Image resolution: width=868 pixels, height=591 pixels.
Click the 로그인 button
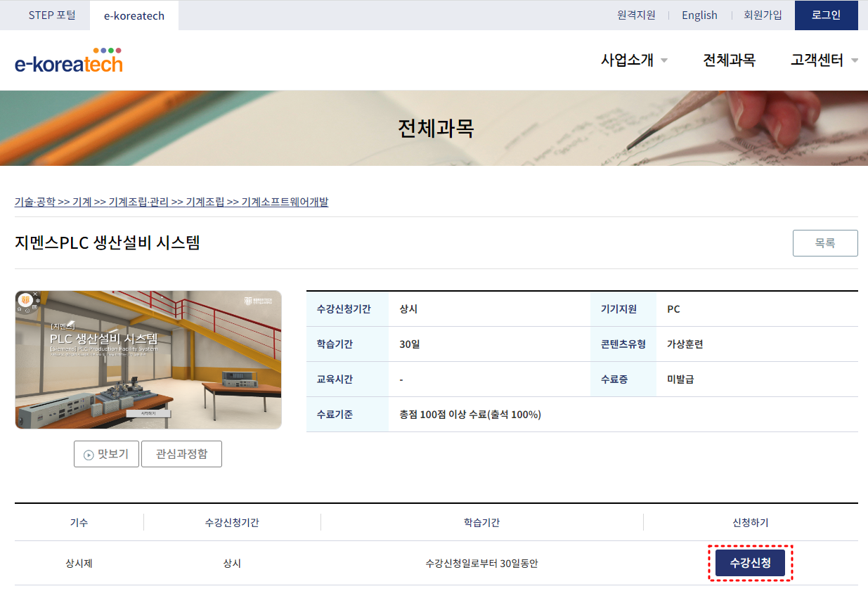(827, 15)
